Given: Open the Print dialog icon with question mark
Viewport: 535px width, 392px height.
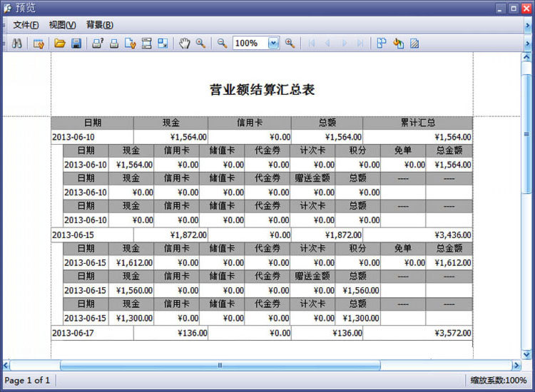Looking at the screenshot, I should point(98,43).
